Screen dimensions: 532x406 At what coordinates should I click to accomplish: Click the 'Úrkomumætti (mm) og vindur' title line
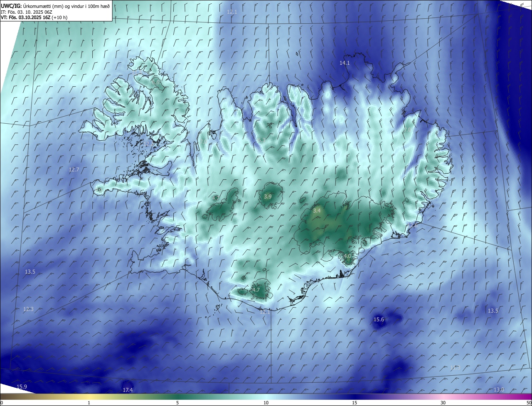(x=55, y=6)
